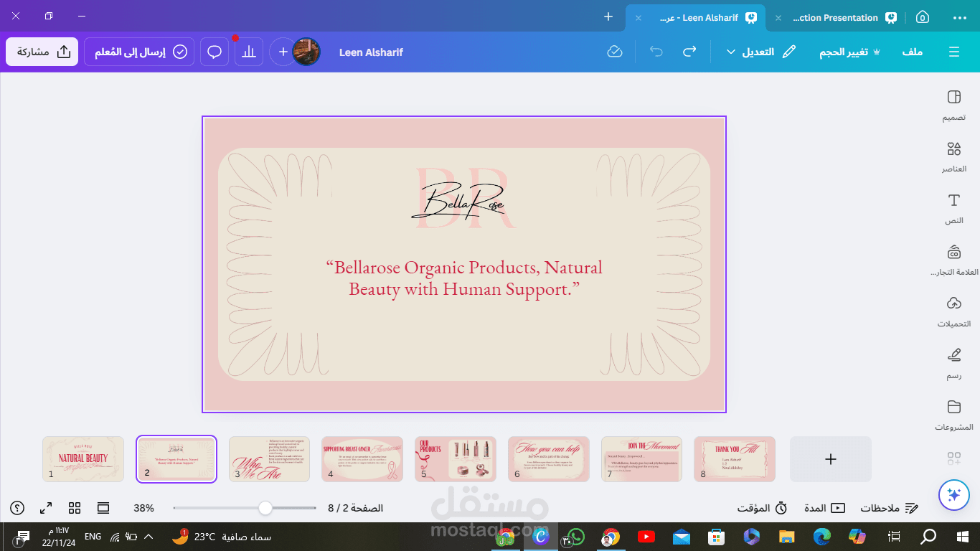Select slide 3 Who We Are thumbnail
This screenshot has width=980, height=551.
coord(269,459)
